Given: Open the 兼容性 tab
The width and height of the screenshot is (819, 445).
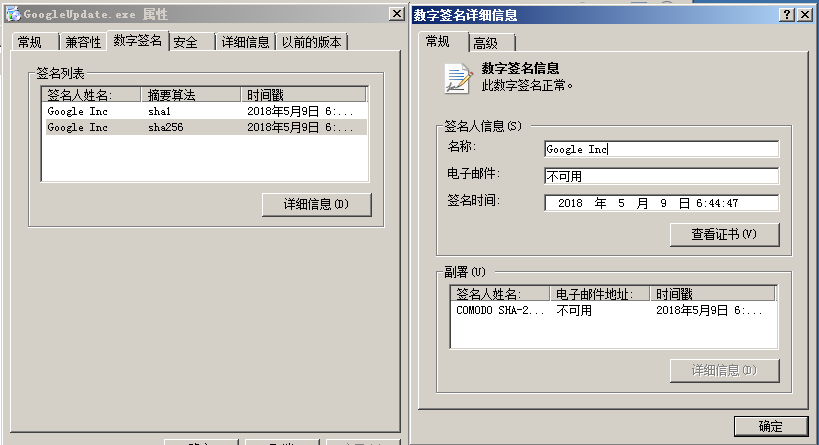Looking at the screenshot, I should [83, 42].
